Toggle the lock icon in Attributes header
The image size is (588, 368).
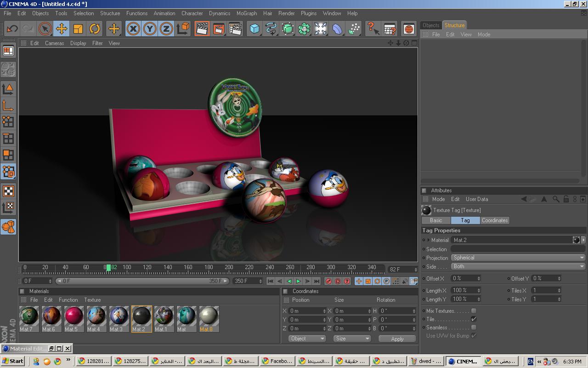click(x=566, y=199)
